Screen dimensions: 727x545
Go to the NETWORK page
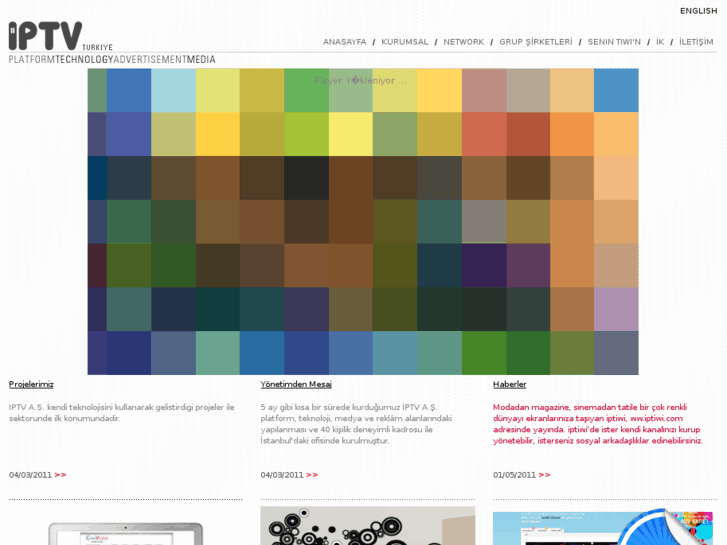click(x=464, y=42)
